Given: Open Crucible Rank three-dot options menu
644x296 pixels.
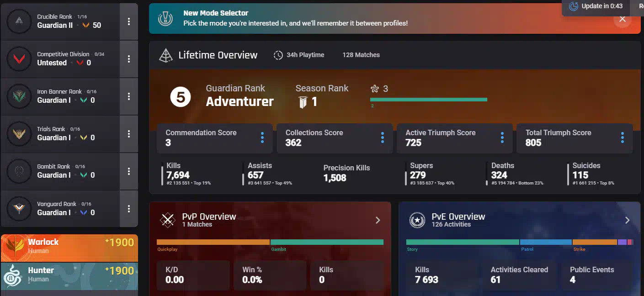Looking at the screenshot, I should [129, 21].
